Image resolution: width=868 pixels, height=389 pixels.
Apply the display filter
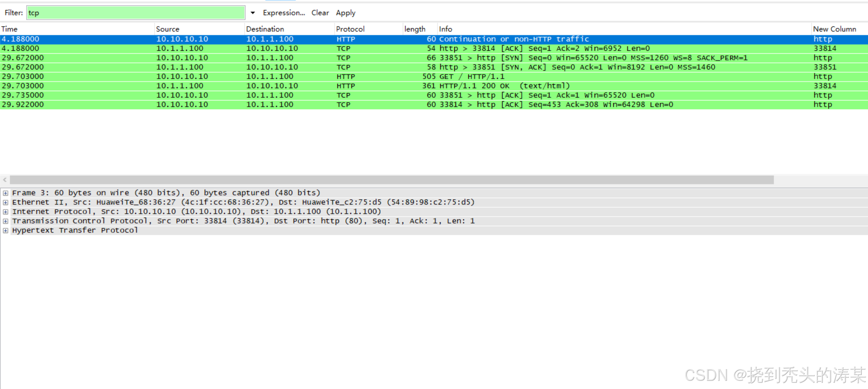pyautogui.click(x=346, y=13)
